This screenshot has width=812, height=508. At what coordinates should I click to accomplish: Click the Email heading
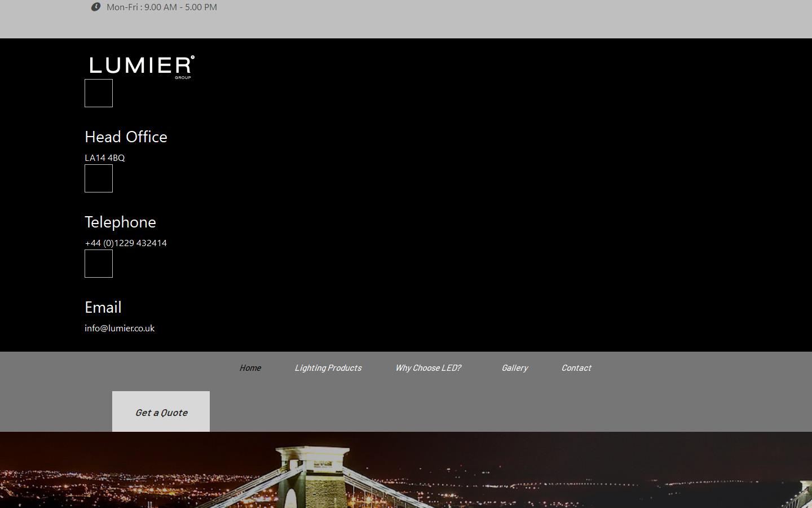click(103, 307)
